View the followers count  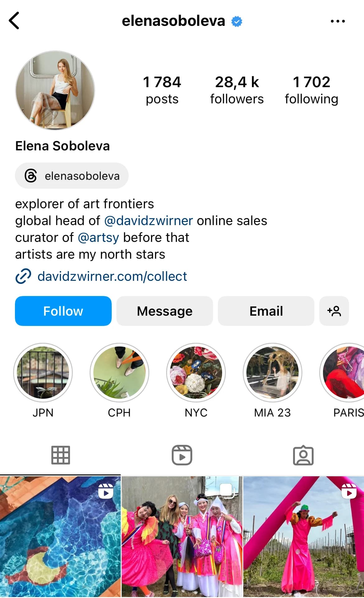[x=237, y=90]
